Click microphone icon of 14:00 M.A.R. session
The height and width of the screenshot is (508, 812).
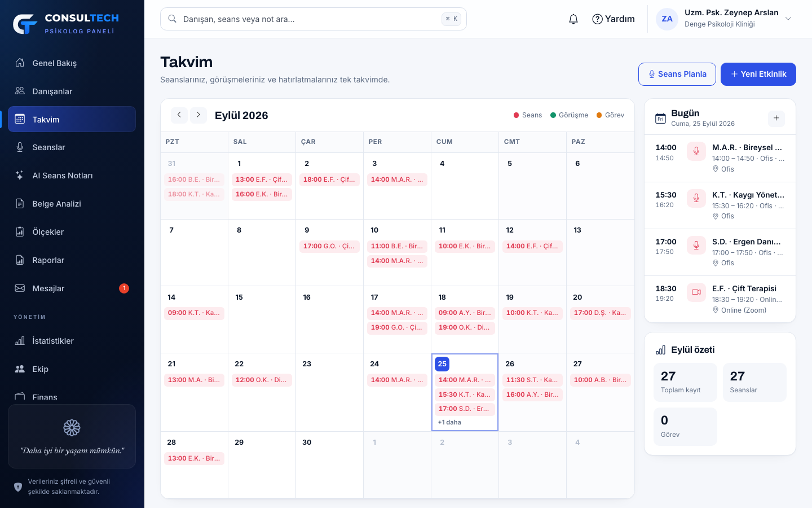[696, 151]
